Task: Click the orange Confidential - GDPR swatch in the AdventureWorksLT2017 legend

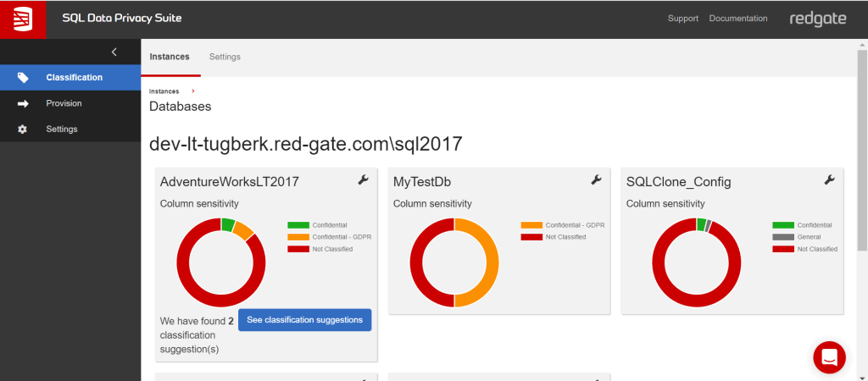Action: [x=298, y=237]
